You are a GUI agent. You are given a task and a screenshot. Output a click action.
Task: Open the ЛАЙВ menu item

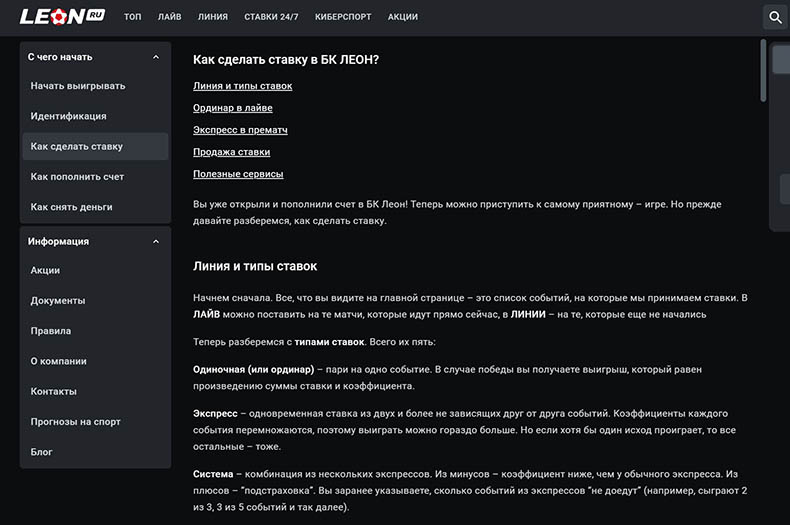170,17
